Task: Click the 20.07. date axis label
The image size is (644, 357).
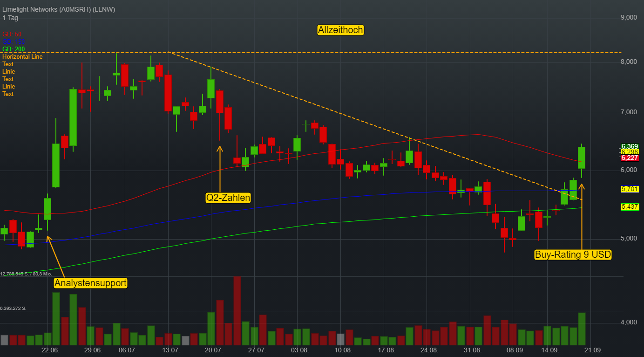Action: click(x=213, y=350)
